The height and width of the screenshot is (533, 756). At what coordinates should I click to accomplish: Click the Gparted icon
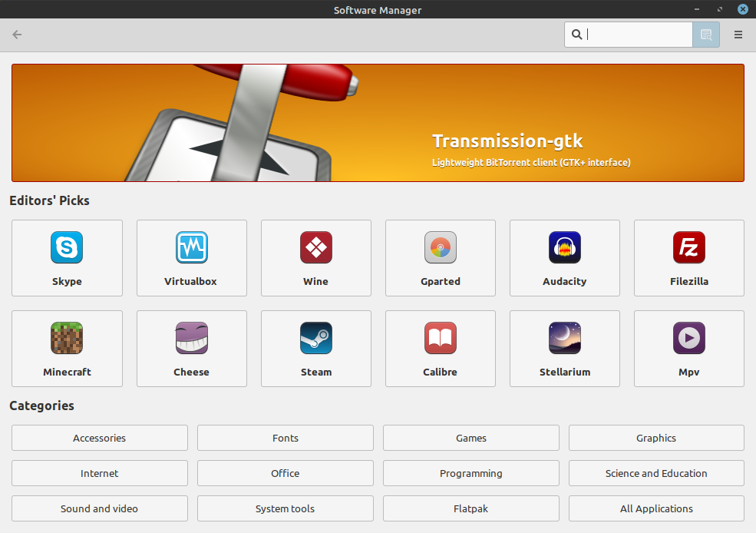[440, 257]
